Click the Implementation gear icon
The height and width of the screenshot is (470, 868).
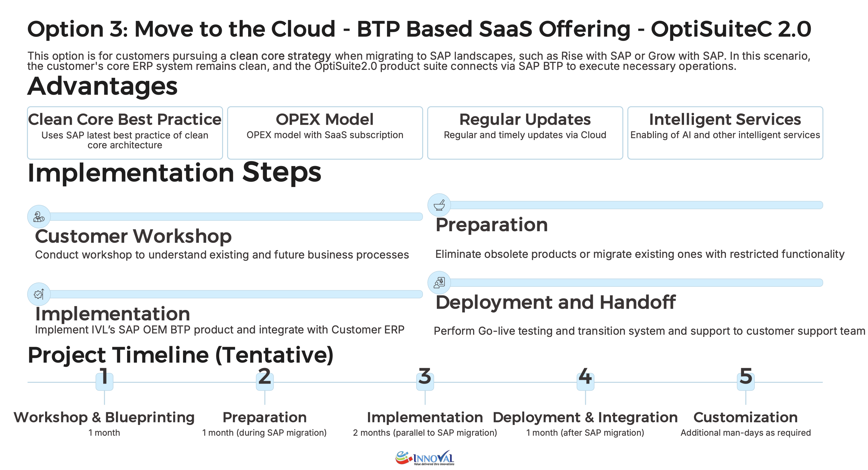click(39, 294)
